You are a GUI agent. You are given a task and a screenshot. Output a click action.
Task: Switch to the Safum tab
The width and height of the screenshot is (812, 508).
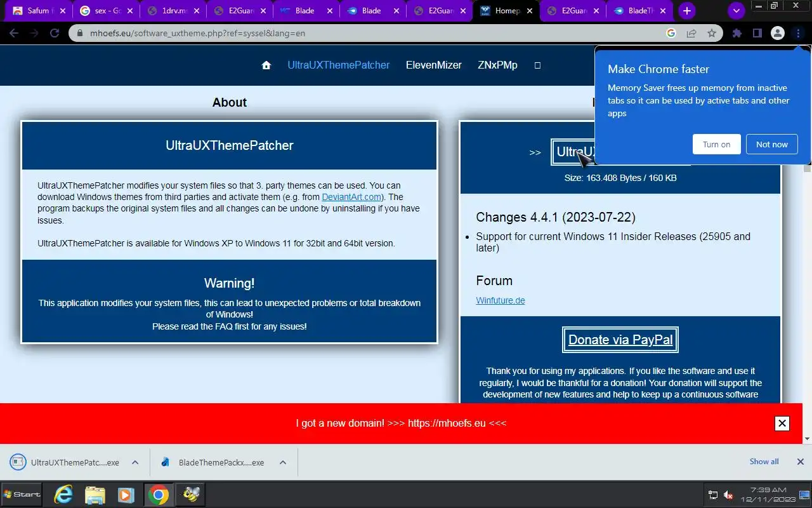click(38, 11)
